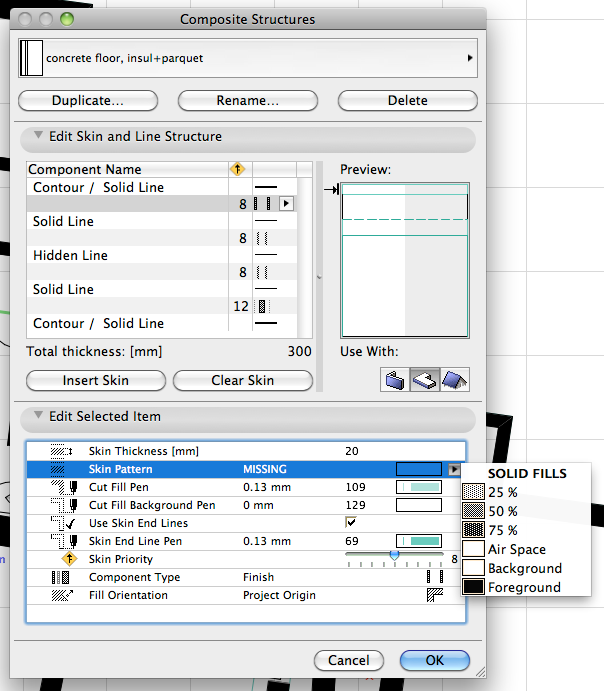Select the Hidden Line row
This screenshot has height=691, width=604.
tap(162, 255)
